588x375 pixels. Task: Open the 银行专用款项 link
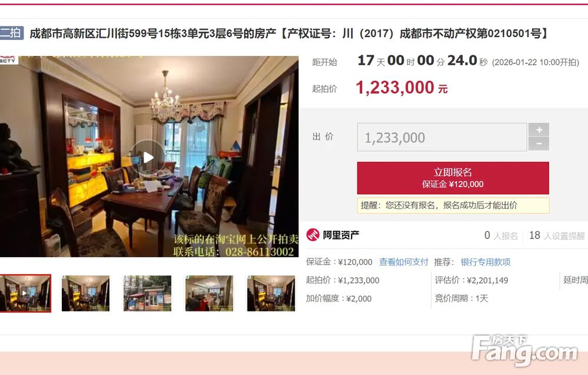485,262
